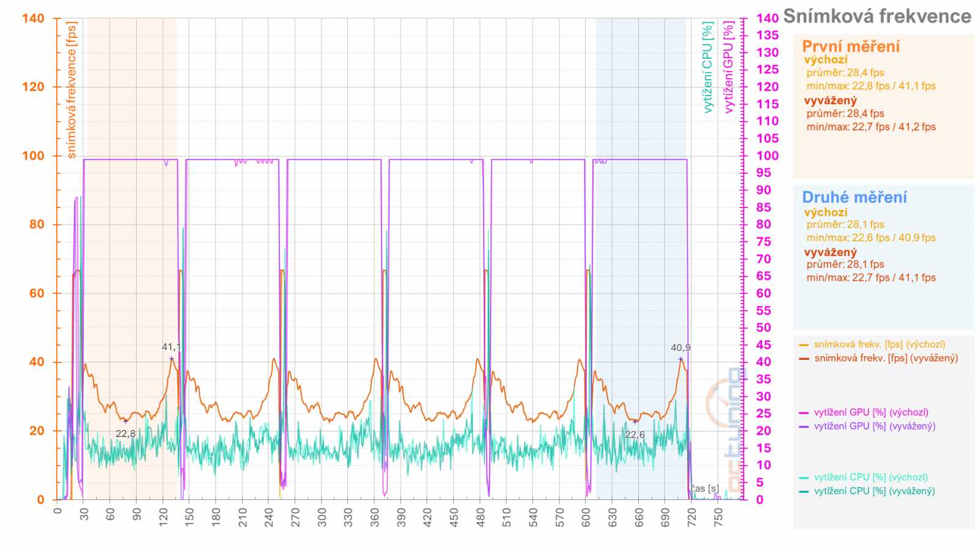Click teal swatch for CPU vyvážený
This screenshot has height=552, width=980.
[804, 491]
